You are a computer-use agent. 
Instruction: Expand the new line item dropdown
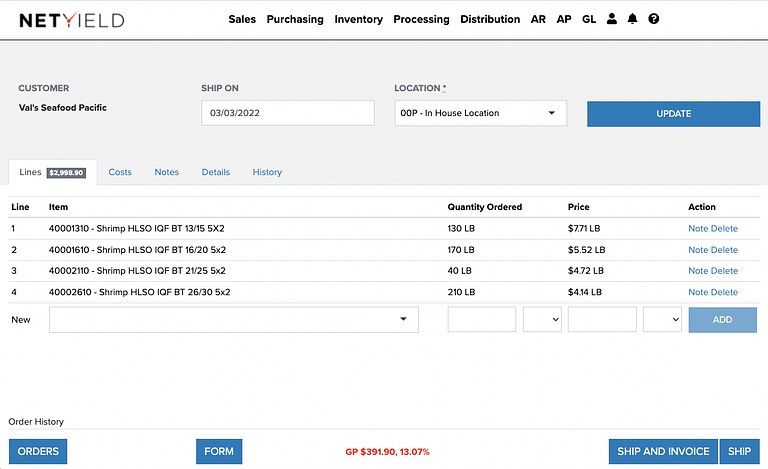[x=234, y=320]
